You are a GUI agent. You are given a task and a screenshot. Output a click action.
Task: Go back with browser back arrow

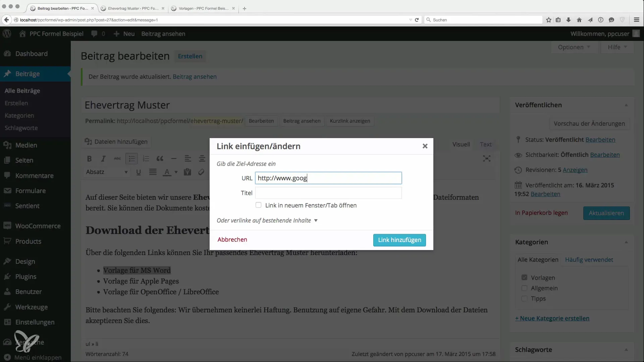pyautogui.click(x=6, y=20)
